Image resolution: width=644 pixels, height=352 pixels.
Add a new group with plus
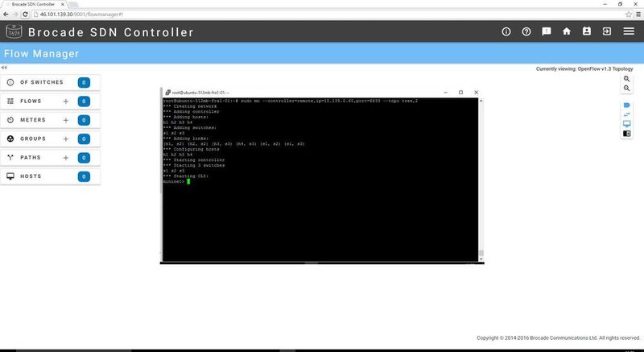(x=66, y=139)
